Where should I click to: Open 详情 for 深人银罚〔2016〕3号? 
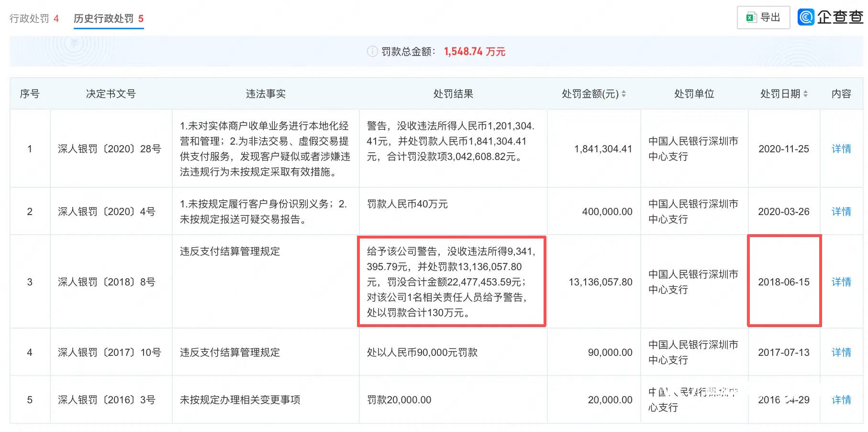tap(841, 400)
